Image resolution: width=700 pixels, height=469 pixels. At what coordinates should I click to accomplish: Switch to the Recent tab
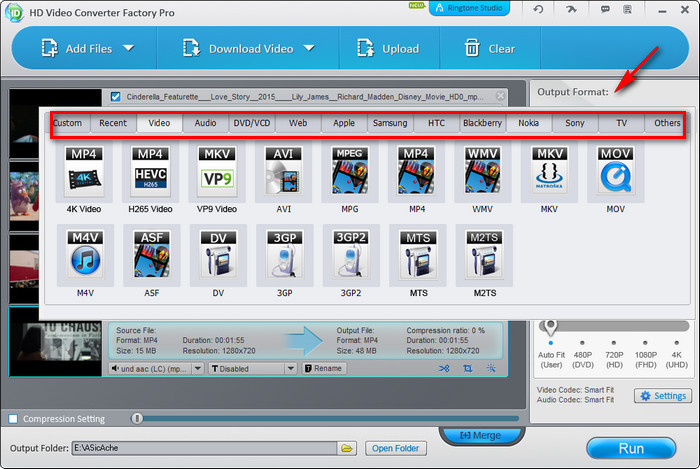tap(113, 123)
